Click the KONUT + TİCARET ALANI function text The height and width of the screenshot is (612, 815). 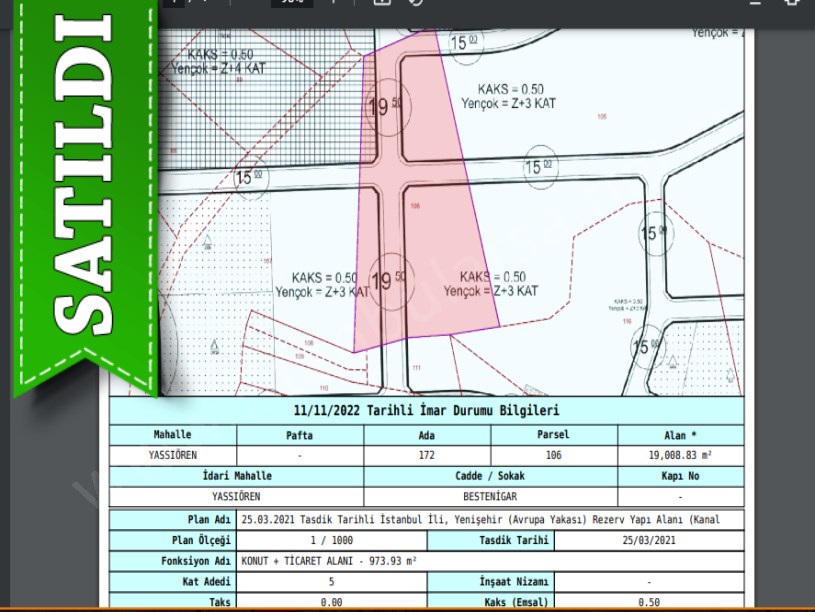(329, 561)
